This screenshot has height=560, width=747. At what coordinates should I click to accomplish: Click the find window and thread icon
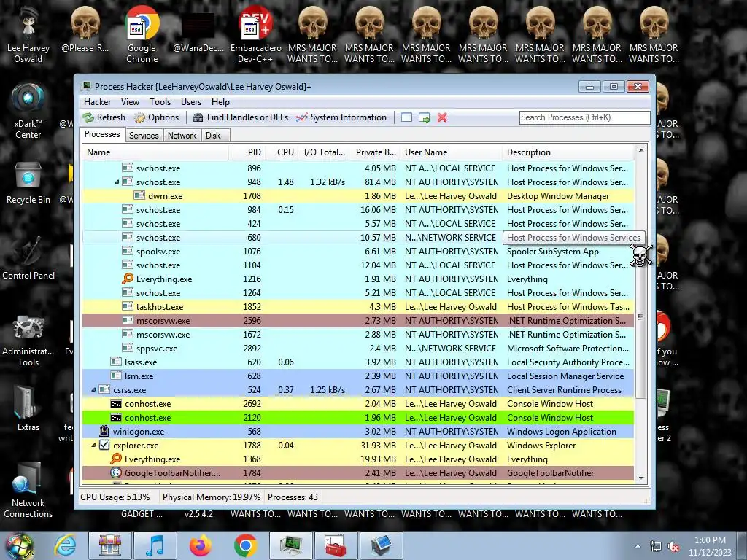tap(424, 117)
